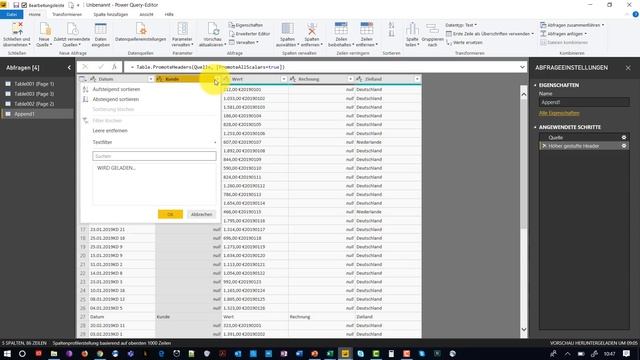Choose Aufsteigend sortieren in filter menu
Viewport: 640px width, 360px height.
coord(116,89)
